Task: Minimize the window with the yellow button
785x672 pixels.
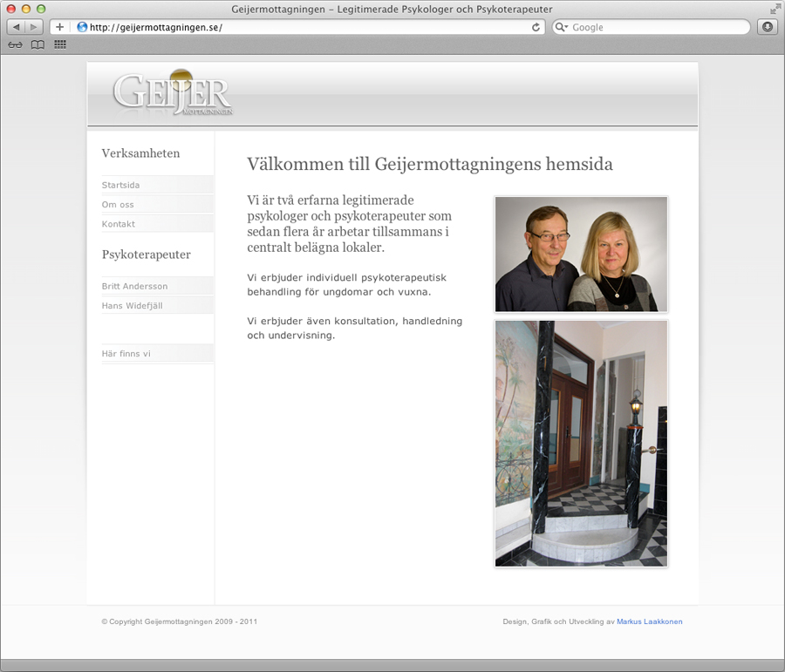Action: pos(26,9)
